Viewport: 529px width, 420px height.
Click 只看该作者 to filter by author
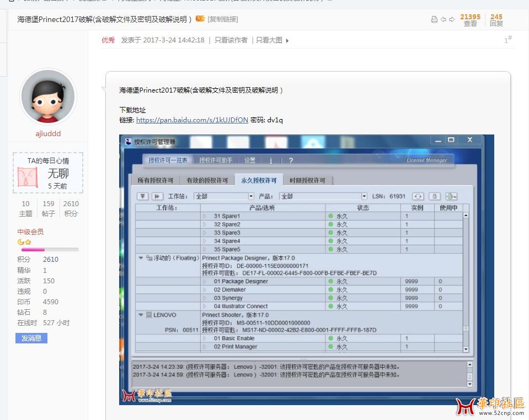click(x=231, y=40)
